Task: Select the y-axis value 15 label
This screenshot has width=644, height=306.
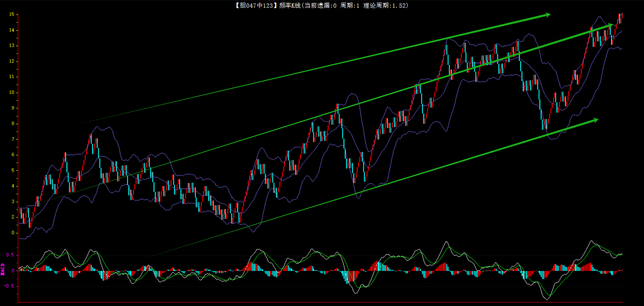Action: tap(12, 14)
